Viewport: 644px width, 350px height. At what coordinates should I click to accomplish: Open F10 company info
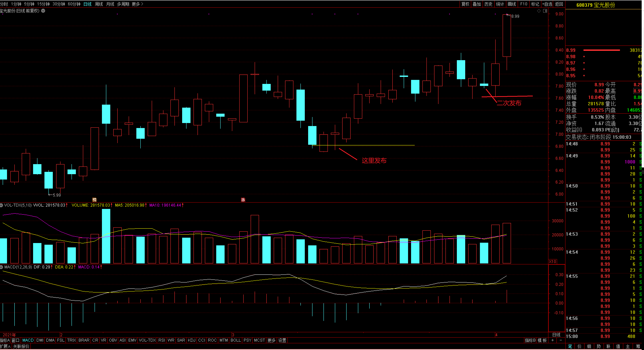[524, 4]
